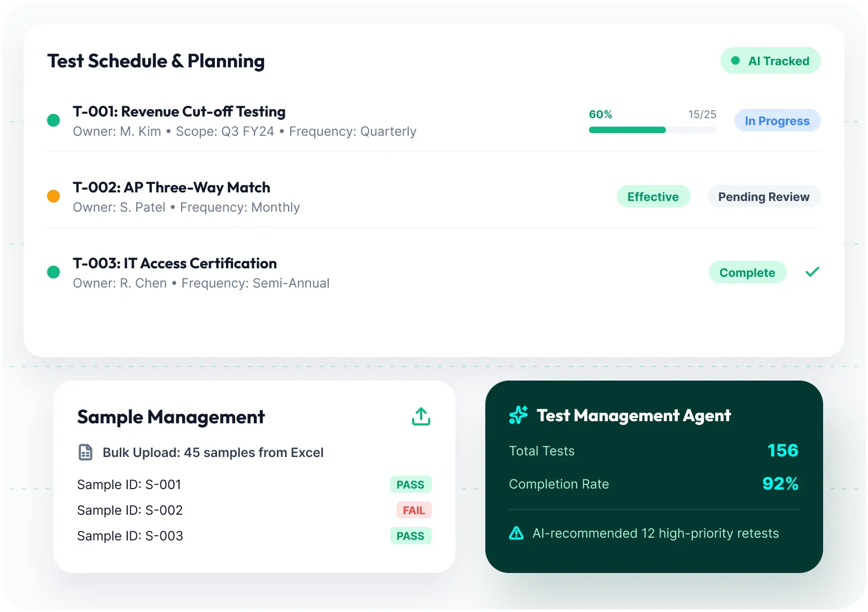Click Owner: R. Chen details line

pos(201,283)
